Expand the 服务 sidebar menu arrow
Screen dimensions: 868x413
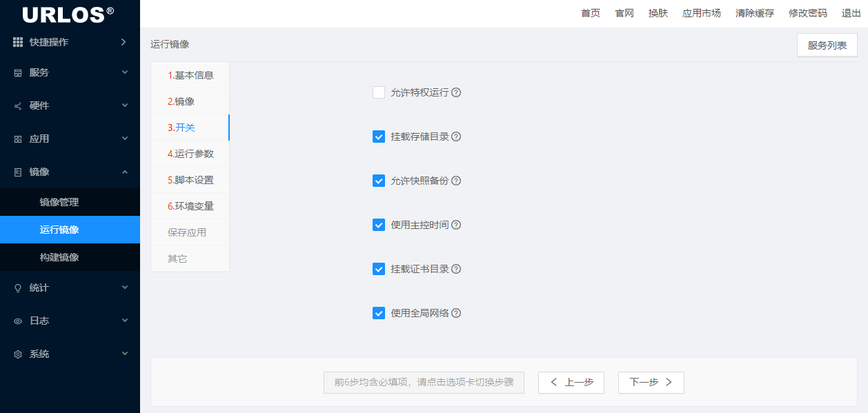pyautogui.click(x=125, y=72)
